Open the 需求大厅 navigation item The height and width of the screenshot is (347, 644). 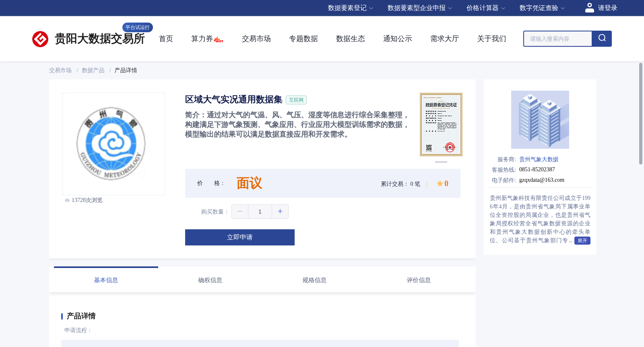tap(445, 39)
